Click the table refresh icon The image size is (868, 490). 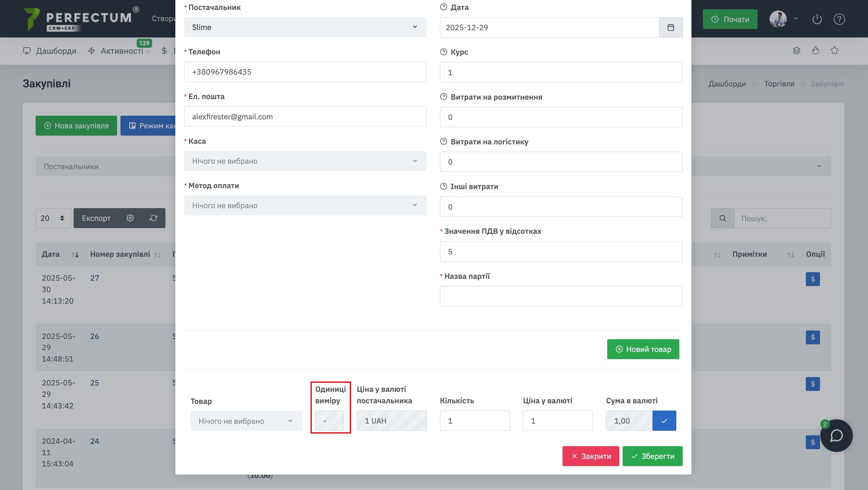[x=153, y=218]
